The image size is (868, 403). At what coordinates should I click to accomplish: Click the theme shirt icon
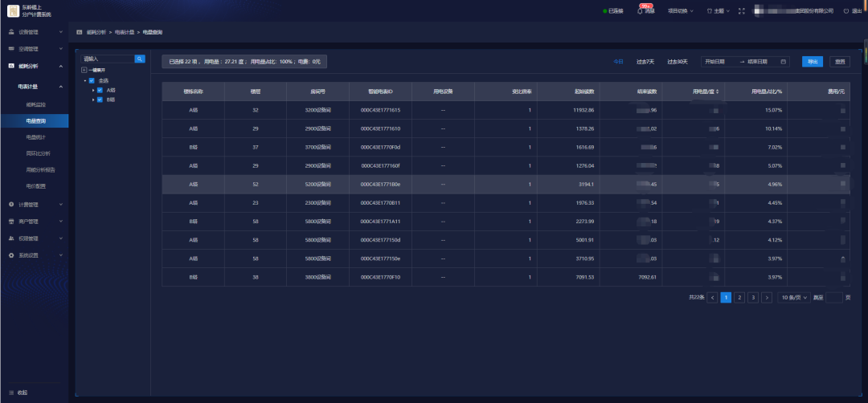pos(709,11)
